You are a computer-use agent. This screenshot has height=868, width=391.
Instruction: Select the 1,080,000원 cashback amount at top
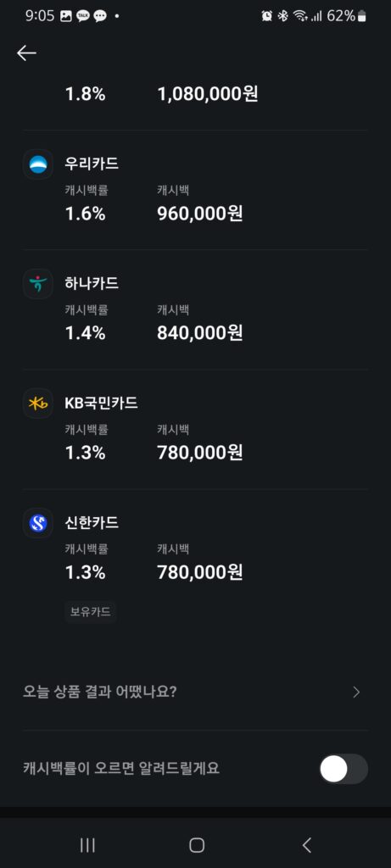point(208,94)
